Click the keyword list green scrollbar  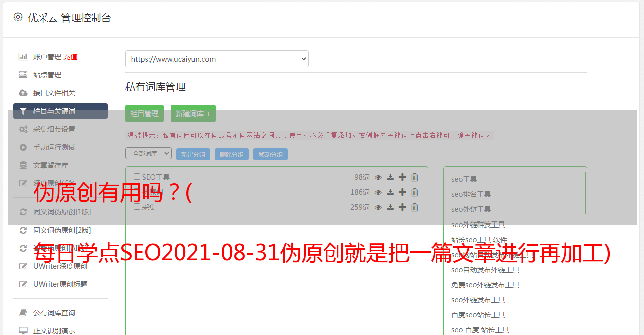[585, 193]
